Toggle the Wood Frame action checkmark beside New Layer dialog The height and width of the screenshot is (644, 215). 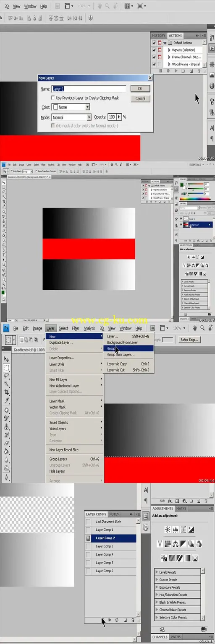click(x=154, y=65)
